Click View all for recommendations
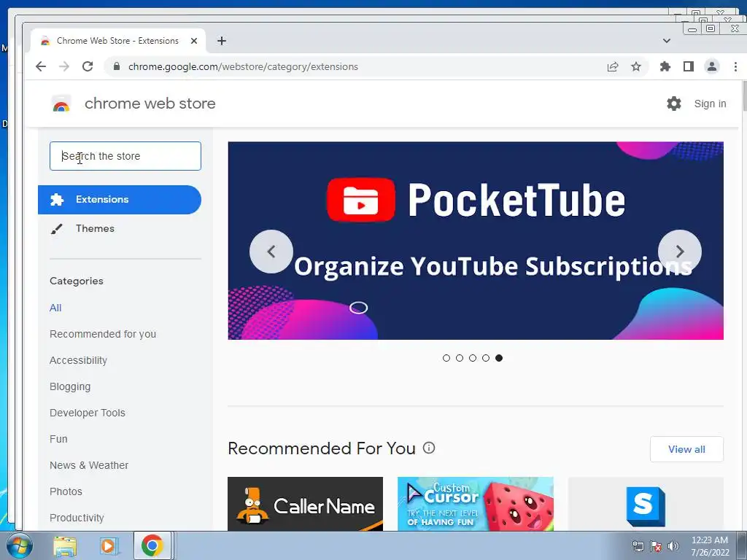The height and width of the screenshot is (560, 747). (686, 449)
